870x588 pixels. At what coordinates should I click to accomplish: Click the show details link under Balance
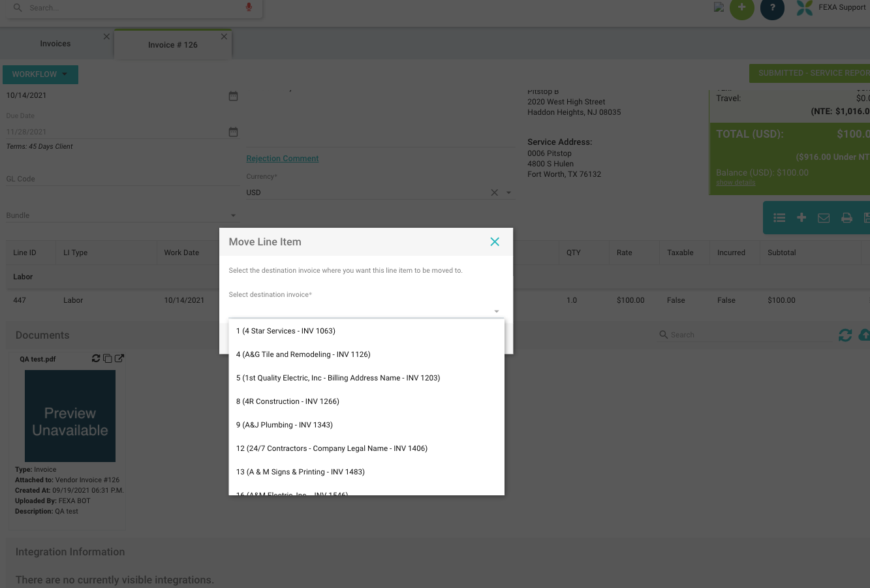(x=736, y=183)
